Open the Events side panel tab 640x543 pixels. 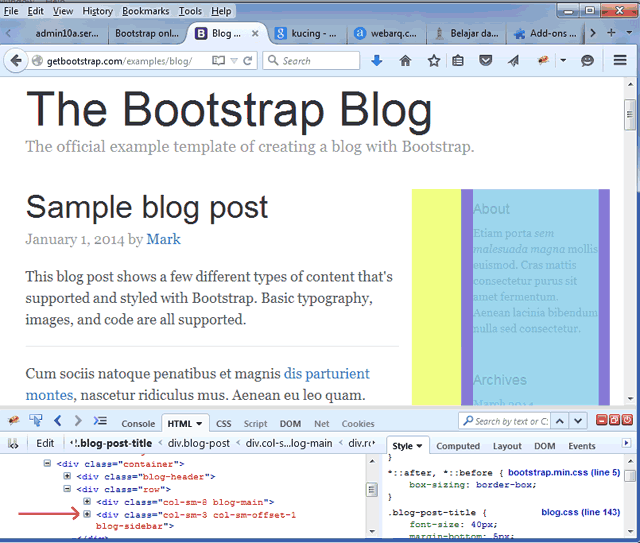pyautogui.click(x=582, y=446)
